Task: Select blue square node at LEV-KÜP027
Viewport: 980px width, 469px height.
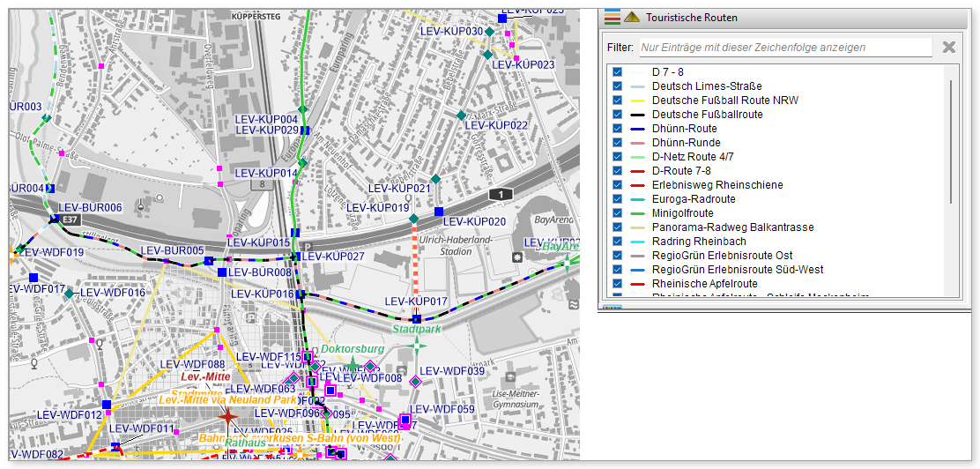Action: coord(298,257)
